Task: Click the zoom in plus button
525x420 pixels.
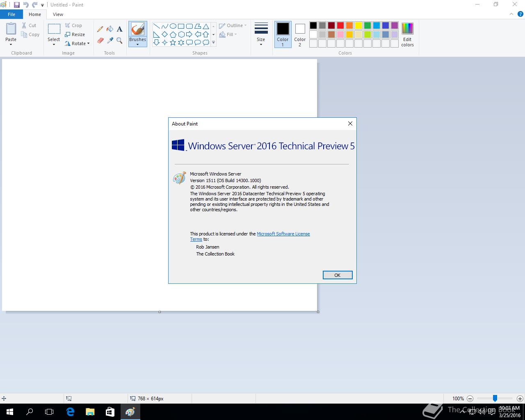Action: click(x=520, y=398)
